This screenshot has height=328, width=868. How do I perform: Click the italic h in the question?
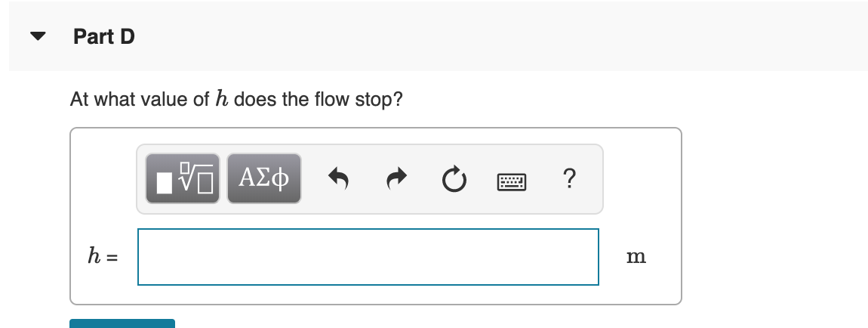221,98
